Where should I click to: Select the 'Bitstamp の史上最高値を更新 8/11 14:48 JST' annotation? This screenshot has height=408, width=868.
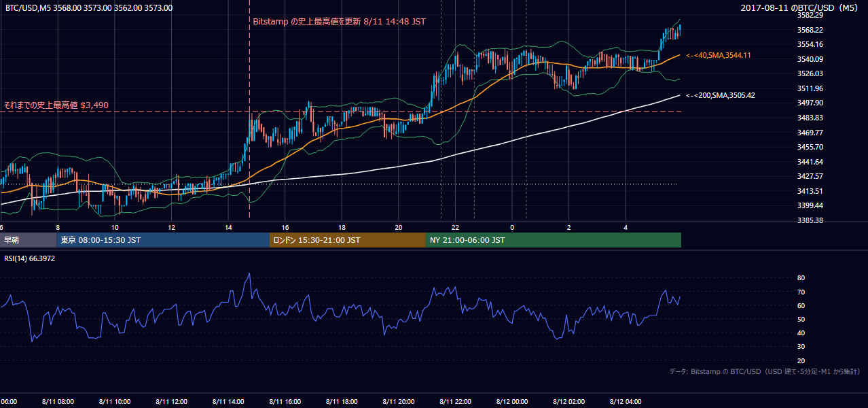click(339, 22)
